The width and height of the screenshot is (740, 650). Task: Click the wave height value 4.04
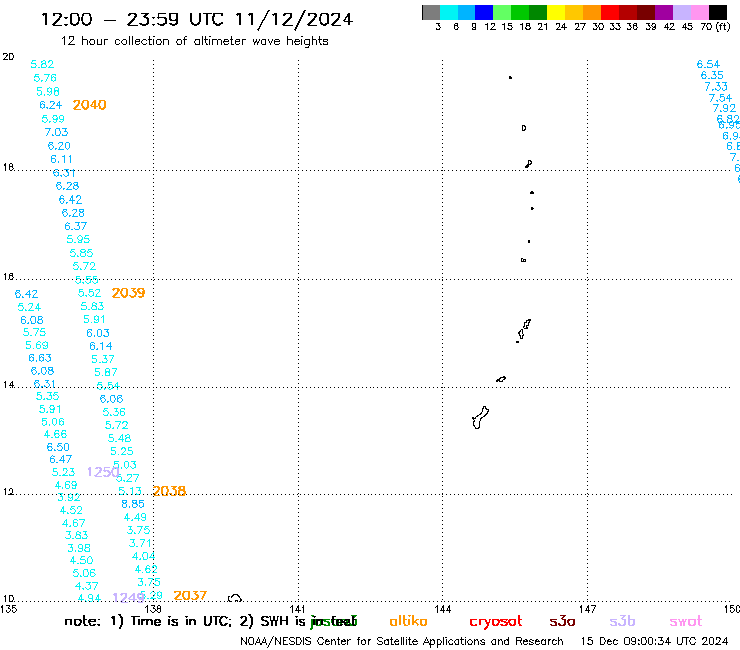click(x=143, y=557)
